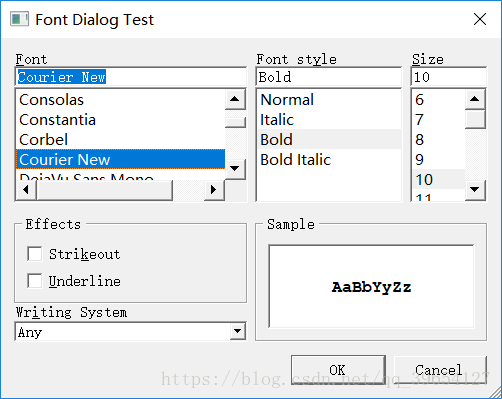
Task: Click the size list scroll down arrow
Action: coord(475,190)
